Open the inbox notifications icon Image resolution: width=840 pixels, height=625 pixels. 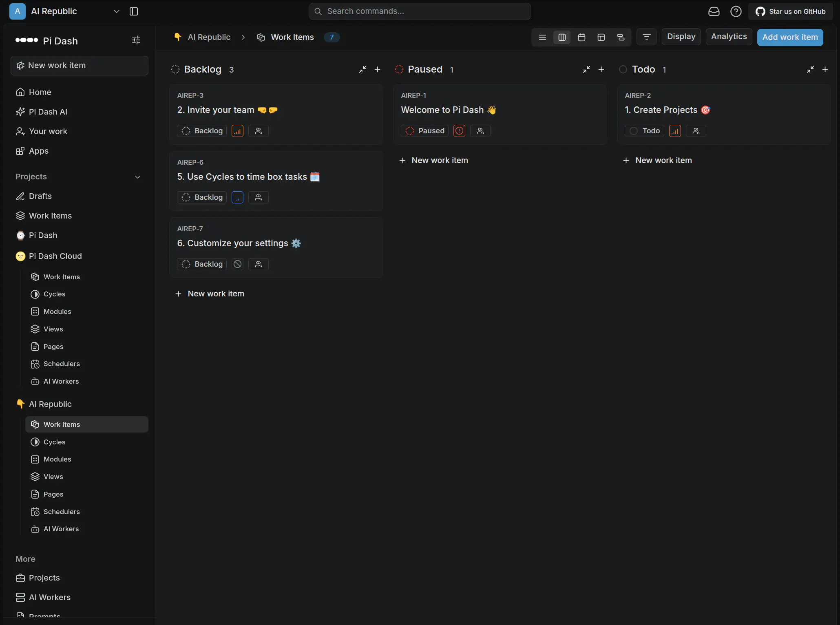[x=714, y=11]
